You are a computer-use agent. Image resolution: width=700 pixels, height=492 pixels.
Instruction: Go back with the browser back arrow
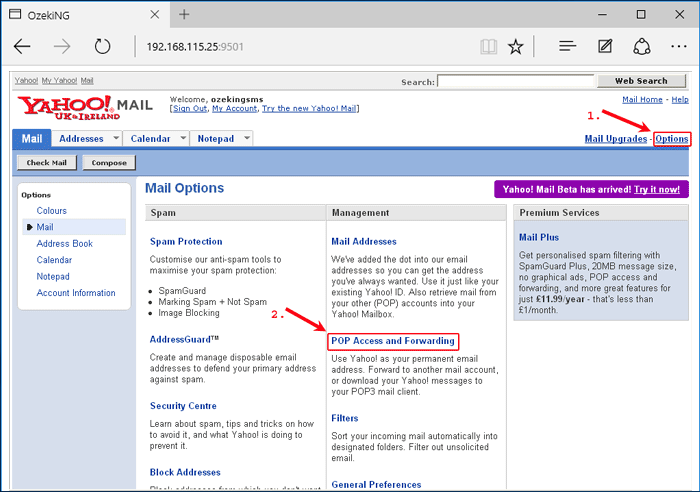22,46
